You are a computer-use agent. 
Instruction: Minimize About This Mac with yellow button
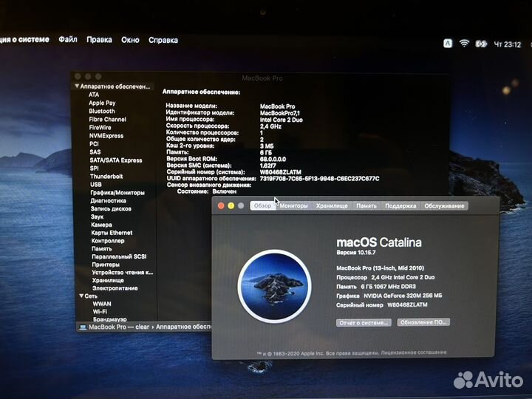tap(231, 205)
